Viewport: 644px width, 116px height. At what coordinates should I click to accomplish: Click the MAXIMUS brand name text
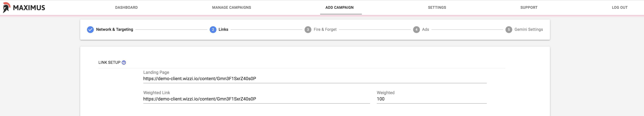(x=29, y=8)
